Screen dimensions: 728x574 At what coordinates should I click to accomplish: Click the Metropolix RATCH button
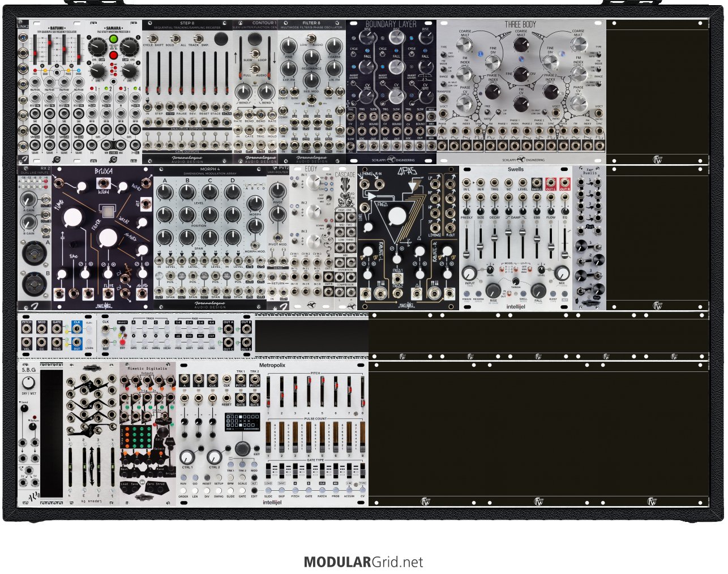point(322,490)
